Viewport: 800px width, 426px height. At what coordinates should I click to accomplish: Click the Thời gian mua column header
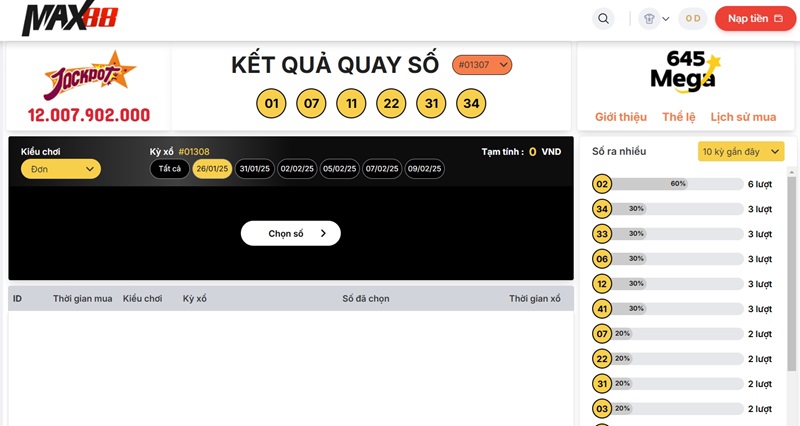[83, 298]
